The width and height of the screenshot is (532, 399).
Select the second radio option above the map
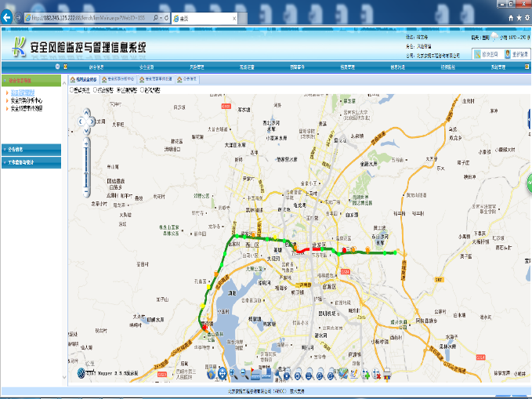pyautogui.click(x=96, y=90)
